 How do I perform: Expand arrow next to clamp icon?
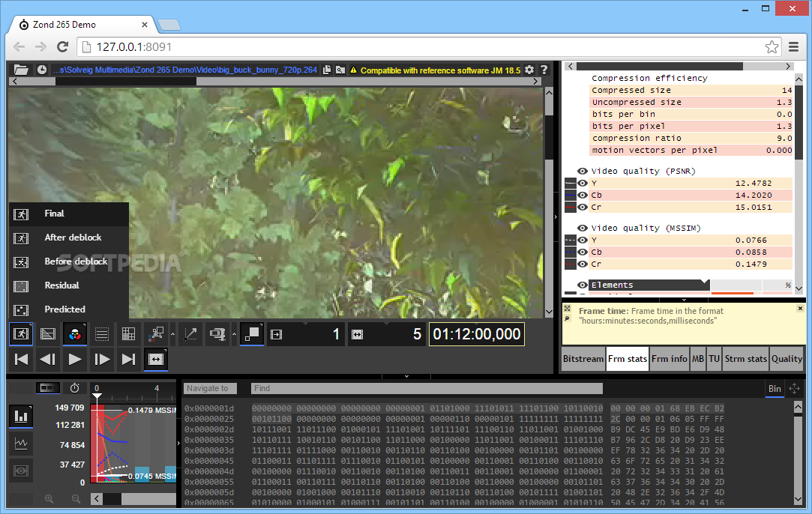coord(234,334)
